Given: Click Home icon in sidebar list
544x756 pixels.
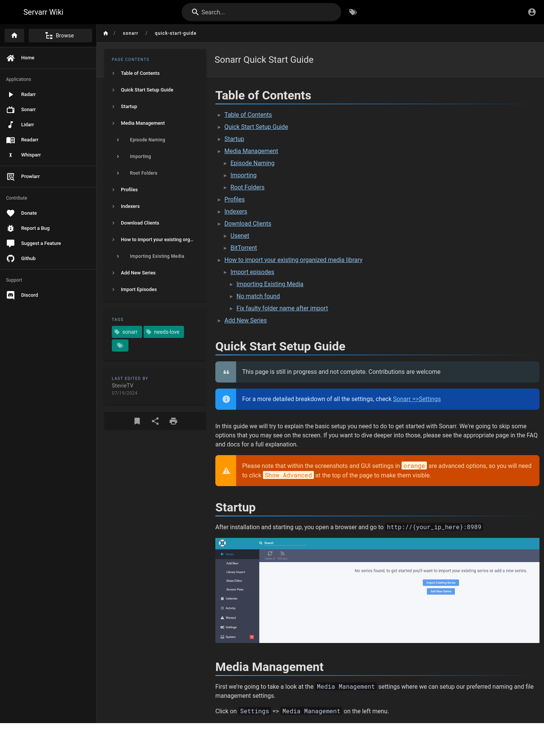Looking at the screenshot, I should [11, 58].
